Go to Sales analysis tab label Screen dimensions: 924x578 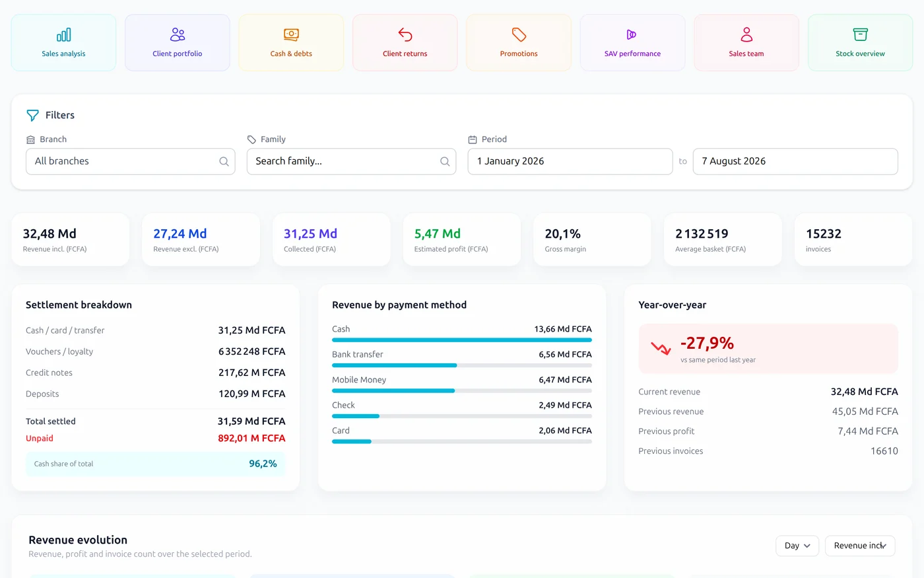pos(63,54)
